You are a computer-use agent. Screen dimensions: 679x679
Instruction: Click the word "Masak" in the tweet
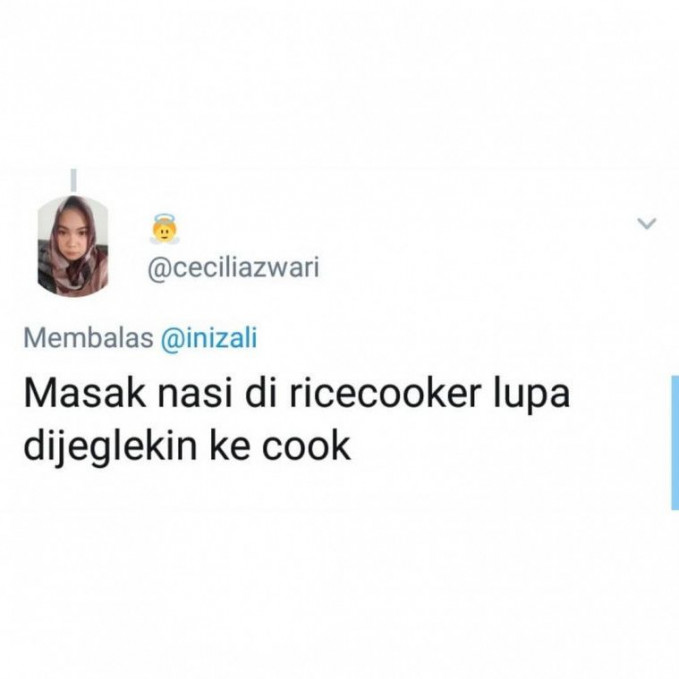coord(85,394)
